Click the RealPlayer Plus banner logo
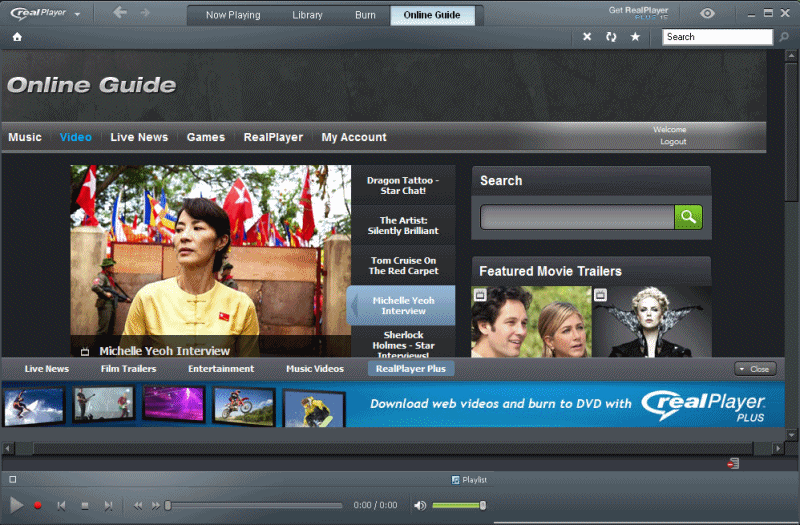 703,405
